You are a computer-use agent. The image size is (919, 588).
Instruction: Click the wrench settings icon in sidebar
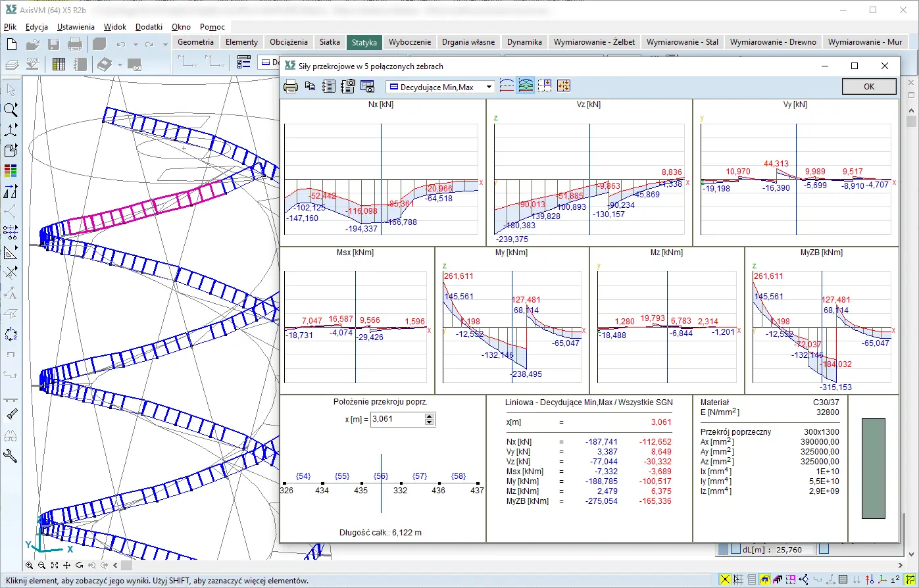[x=11, y=456]
